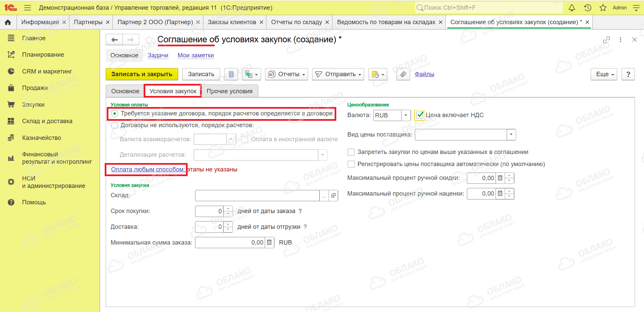Open document list icon next to Записать
This screenshot has height=312, width=644.
point(231,74)
